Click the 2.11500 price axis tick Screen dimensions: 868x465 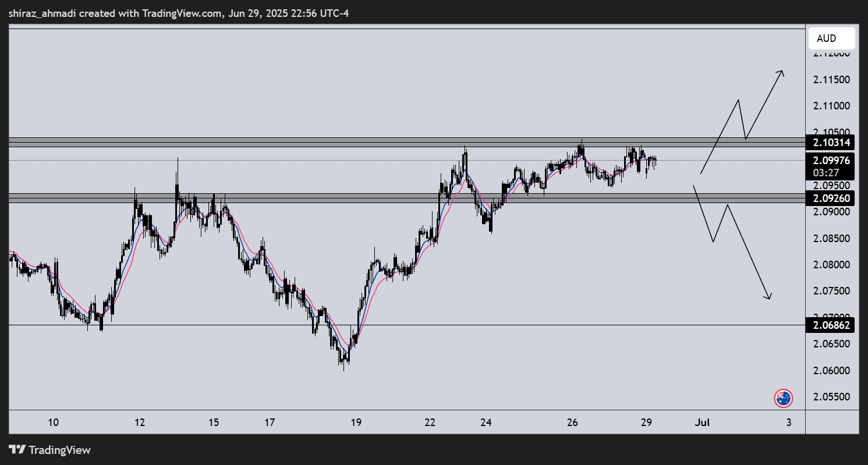[x=832, y=80]
